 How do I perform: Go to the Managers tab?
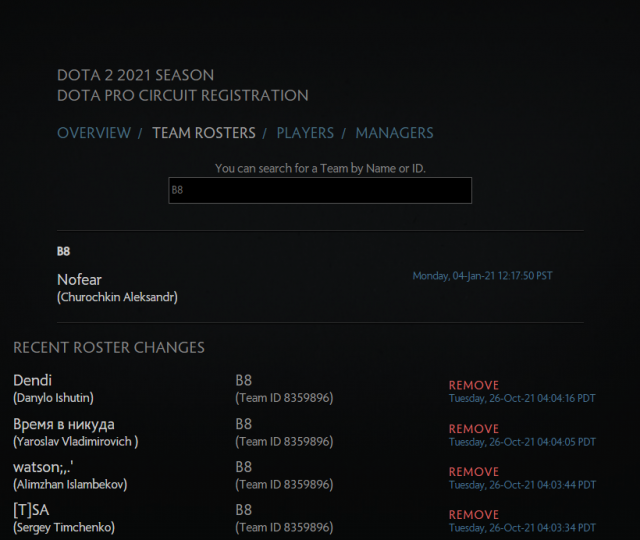[394, 133]
